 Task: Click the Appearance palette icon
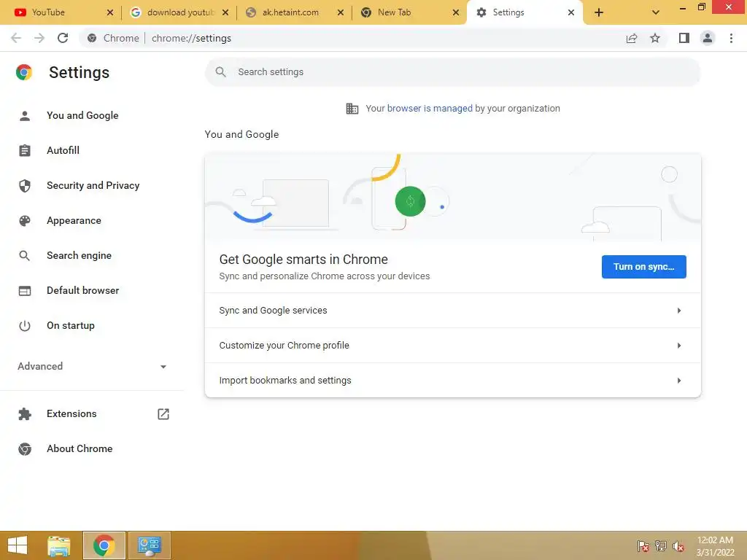click(x=25, y=220)
